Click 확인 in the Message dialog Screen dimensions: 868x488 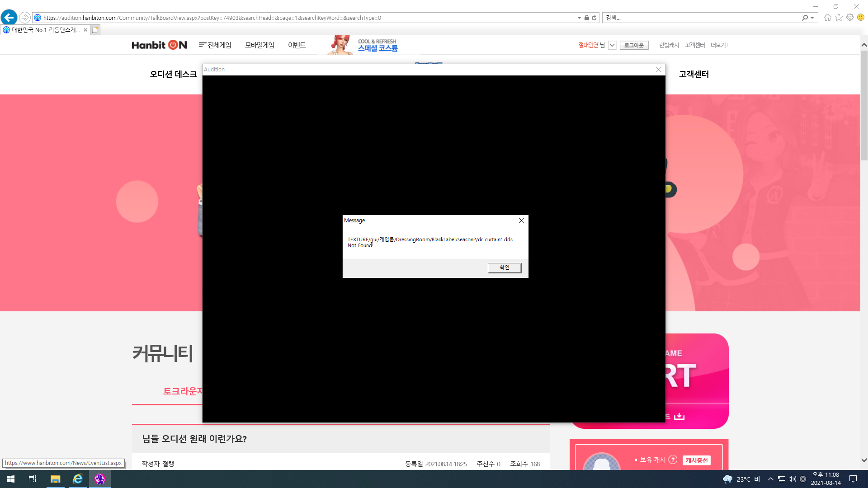[x=505, y=267]
